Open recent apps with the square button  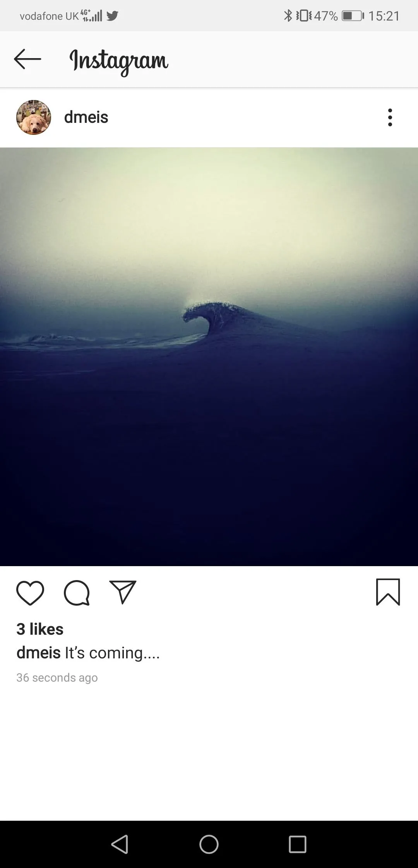coord(298,844)
